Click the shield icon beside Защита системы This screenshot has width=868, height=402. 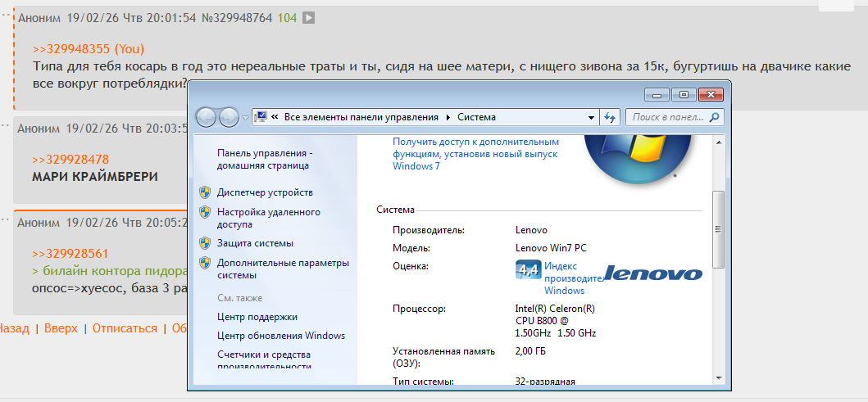205,243
